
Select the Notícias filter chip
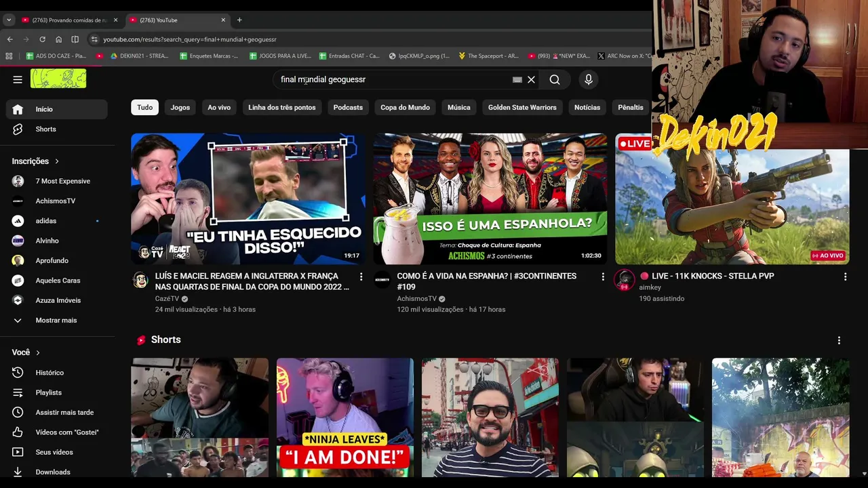pos(587,107)
